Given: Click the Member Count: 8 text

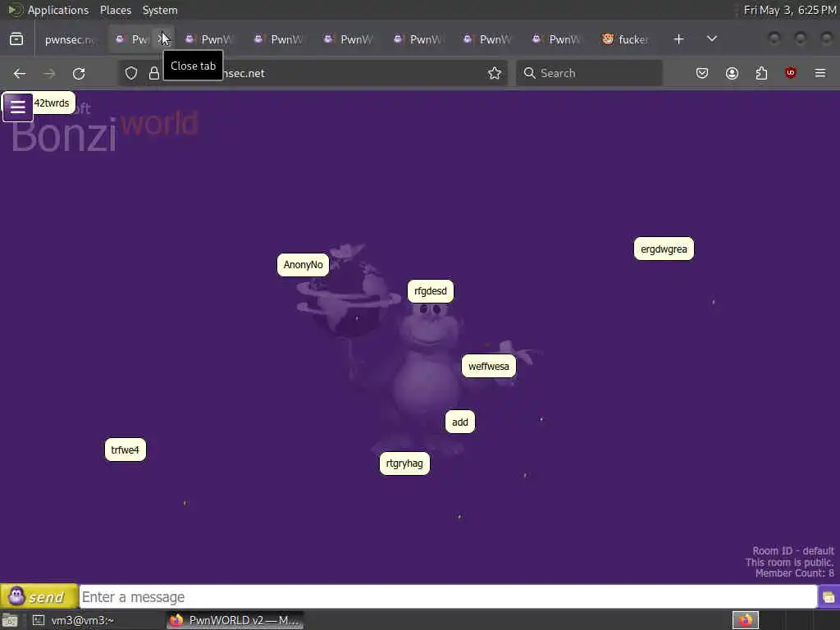Looking at the screenshot, I should pyautogui.click(x=794, y=573).
